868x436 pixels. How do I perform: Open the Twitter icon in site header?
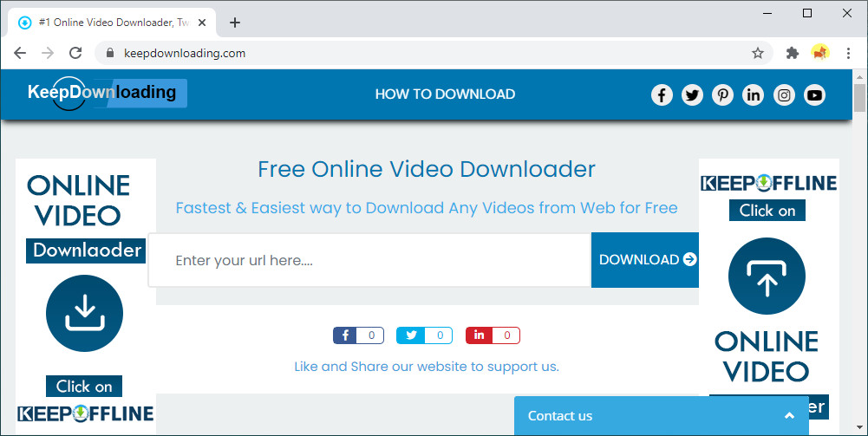tap(692, 94)
